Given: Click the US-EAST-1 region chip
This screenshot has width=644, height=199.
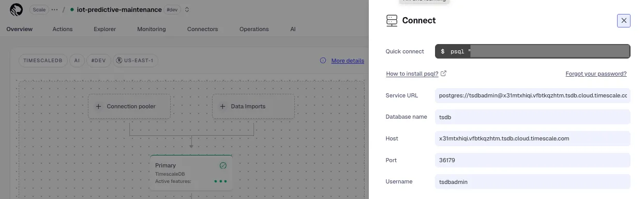Looking at the screenshot, I should click(x=136, y=61).
